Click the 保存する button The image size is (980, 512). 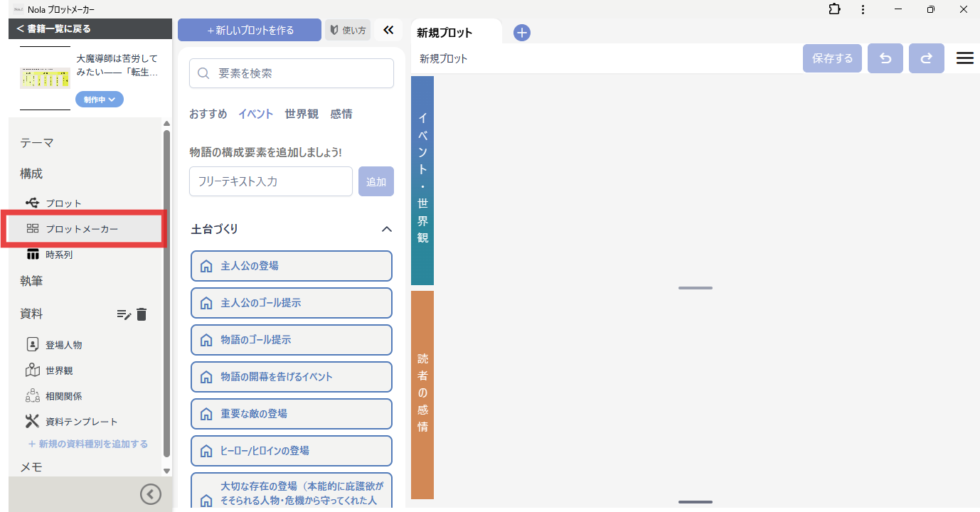(832, 58)
